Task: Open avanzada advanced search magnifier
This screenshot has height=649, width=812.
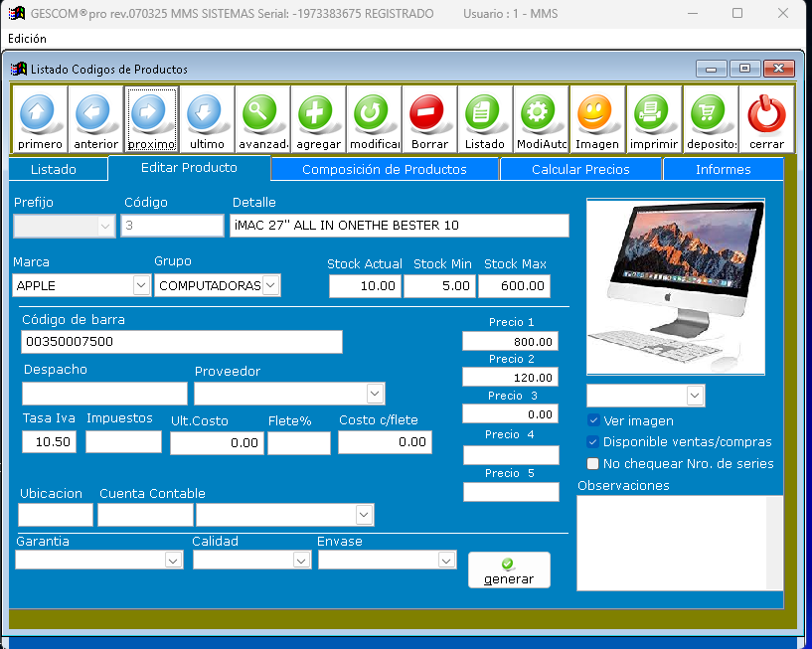Action: (262, 119)
